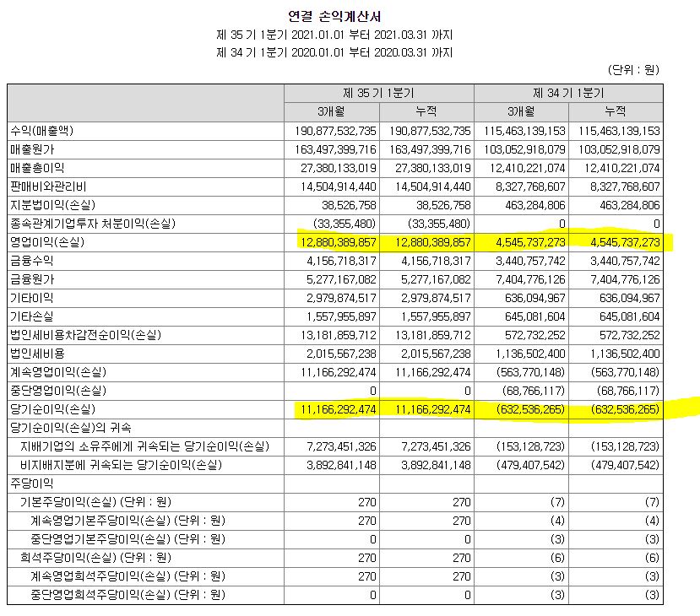Select the 법인세비용차감전순이익(손실) row label
This screenshot has height=616, width=700.
tap(86, 335)
